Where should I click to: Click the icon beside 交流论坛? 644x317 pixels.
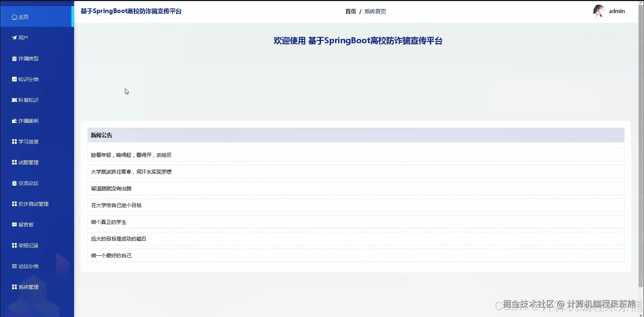tap(14, 183)
